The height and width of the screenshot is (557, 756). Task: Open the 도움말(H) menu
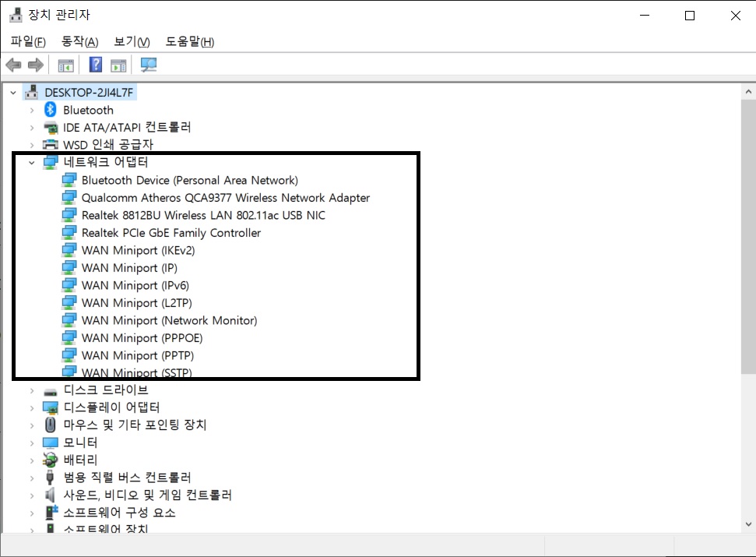pyautogui.click(x=189, y=41)
